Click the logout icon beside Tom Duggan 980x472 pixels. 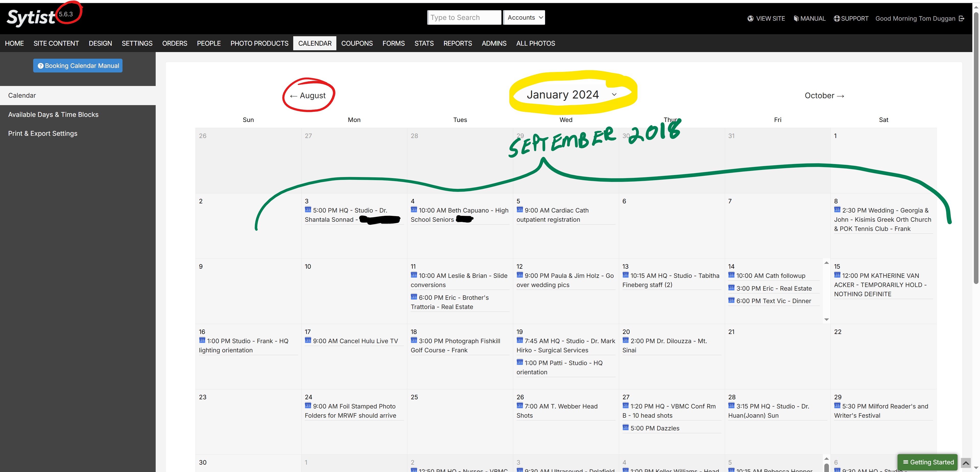coord(961,18)
